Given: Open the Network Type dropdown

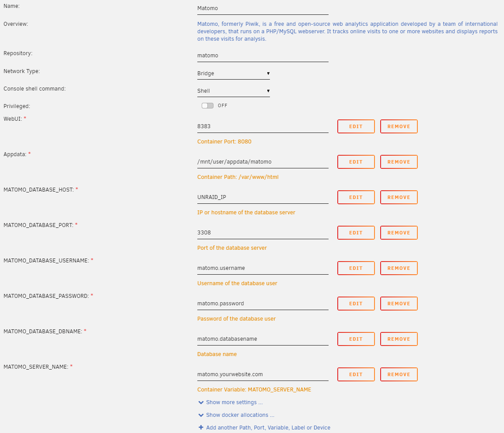Looking at the screenshot, I should pos(233,73).
